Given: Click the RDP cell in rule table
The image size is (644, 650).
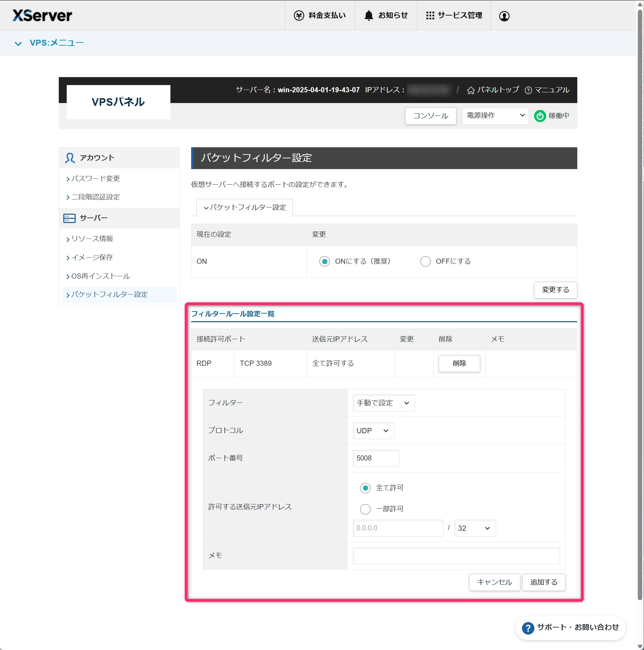Looking at the screenshot, I should (213, 363).
